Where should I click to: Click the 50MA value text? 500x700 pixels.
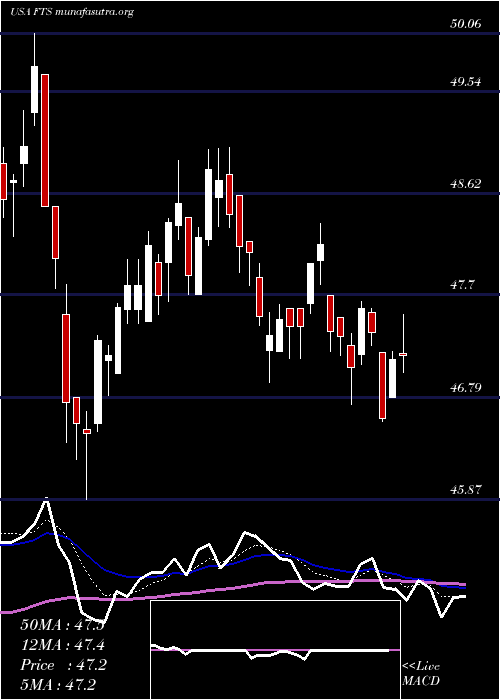click(x=62, y=625)
